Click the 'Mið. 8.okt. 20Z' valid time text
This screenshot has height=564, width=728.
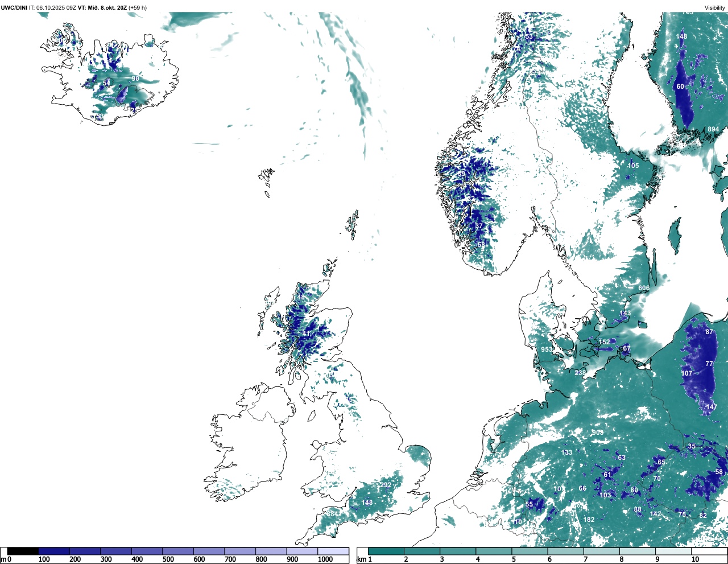click(x=107, y=7)
